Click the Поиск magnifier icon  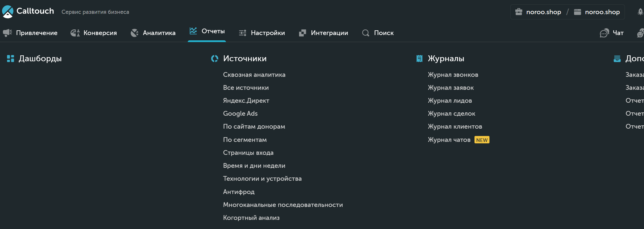tap(365, 33)
